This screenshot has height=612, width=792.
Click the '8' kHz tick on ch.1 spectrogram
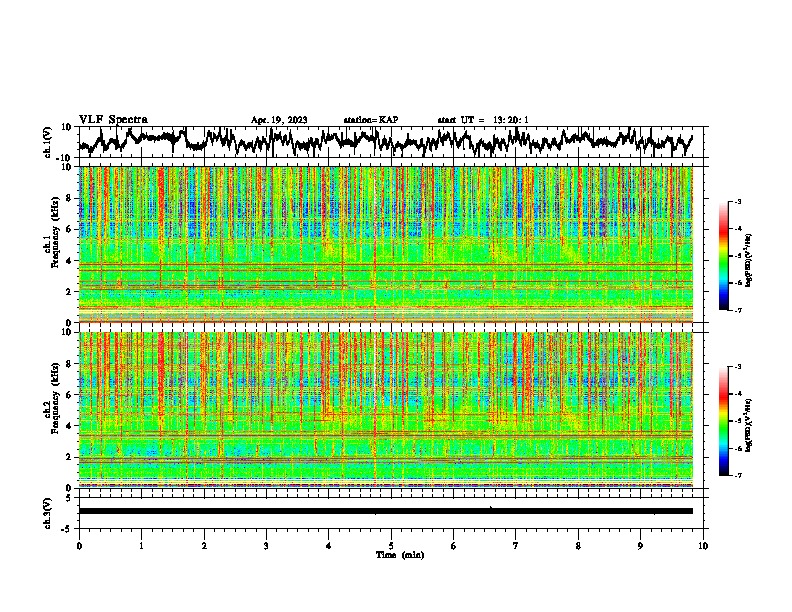coord(69,198)
